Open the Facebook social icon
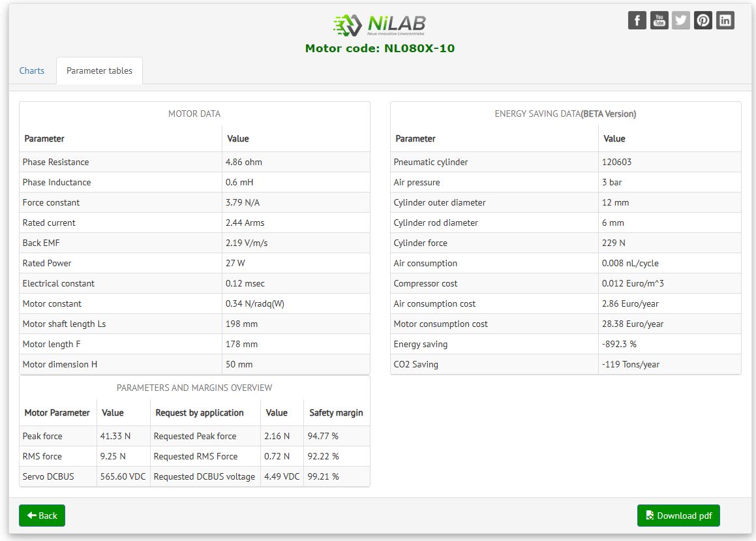756x541 pixels. point(637,20)
